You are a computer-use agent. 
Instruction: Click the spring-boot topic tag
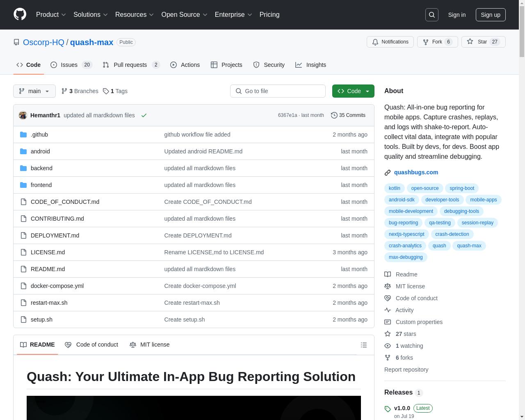tap(462, 188)
